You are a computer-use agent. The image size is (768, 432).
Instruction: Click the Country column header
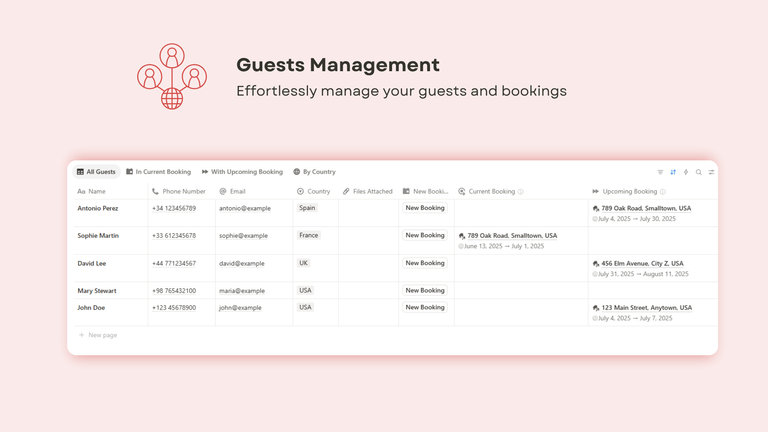[x=315, y=192]
